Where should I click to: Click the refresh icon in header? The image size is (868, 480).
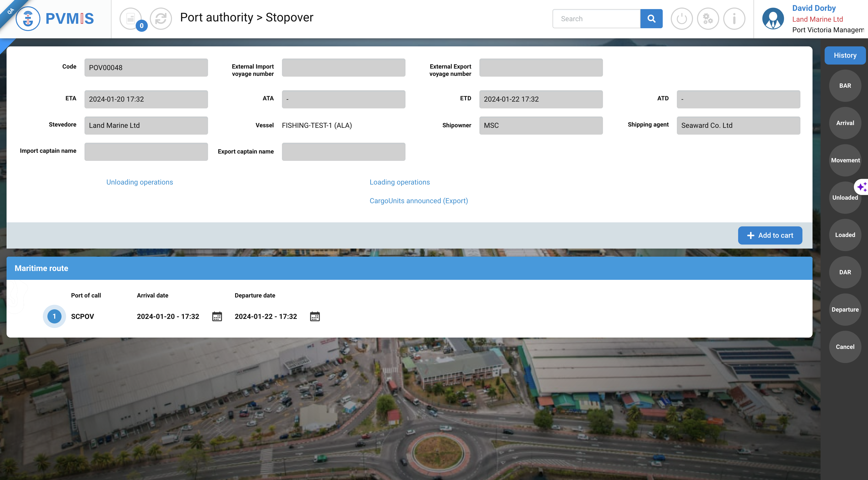click(161, 18)
